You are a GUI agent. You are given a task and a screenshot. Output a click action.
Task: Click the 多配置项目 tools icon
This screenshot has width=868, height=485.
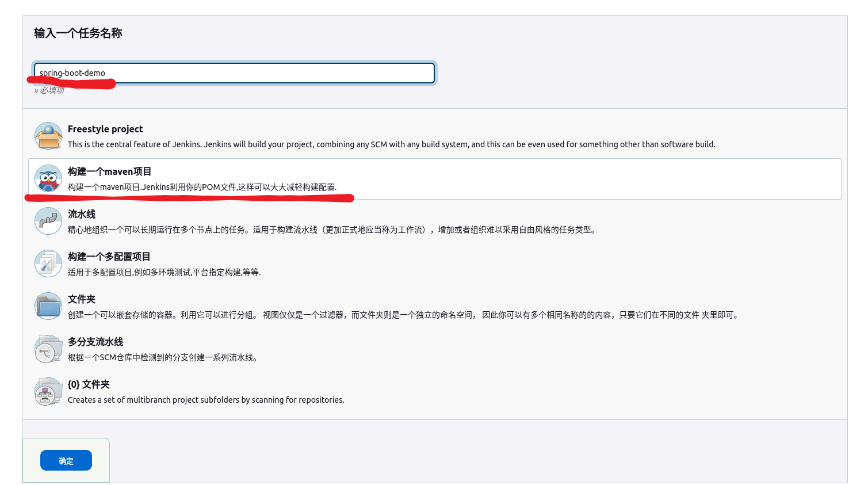tap(48, 263)
